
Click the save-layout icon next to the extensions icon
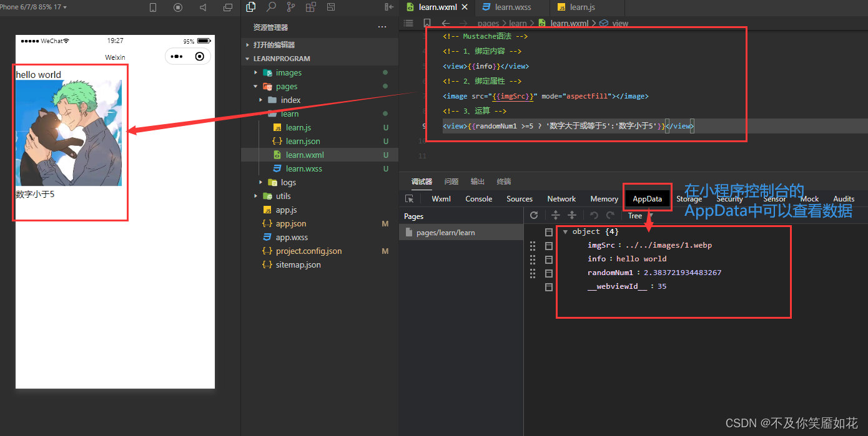coord(331,7)
